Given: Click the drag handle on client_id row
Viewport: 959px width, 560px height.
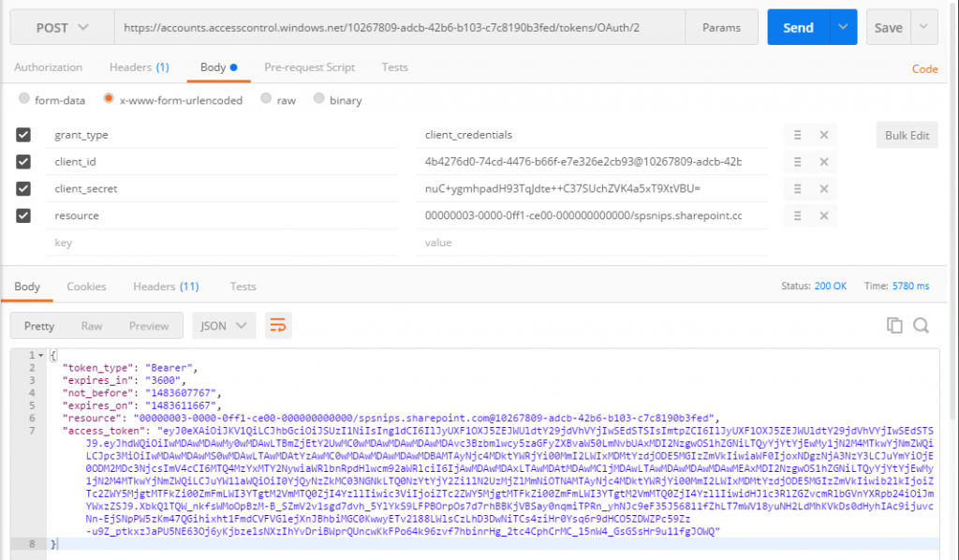Looking at the screenshot, I should pyautogui.click(x=797, y=162).
